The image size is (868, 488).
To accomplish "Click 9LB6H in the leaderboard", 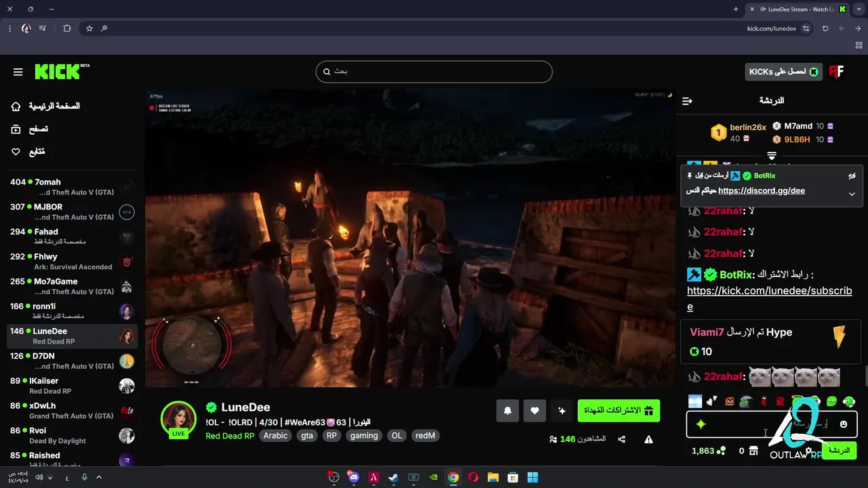I will (797, 140).
